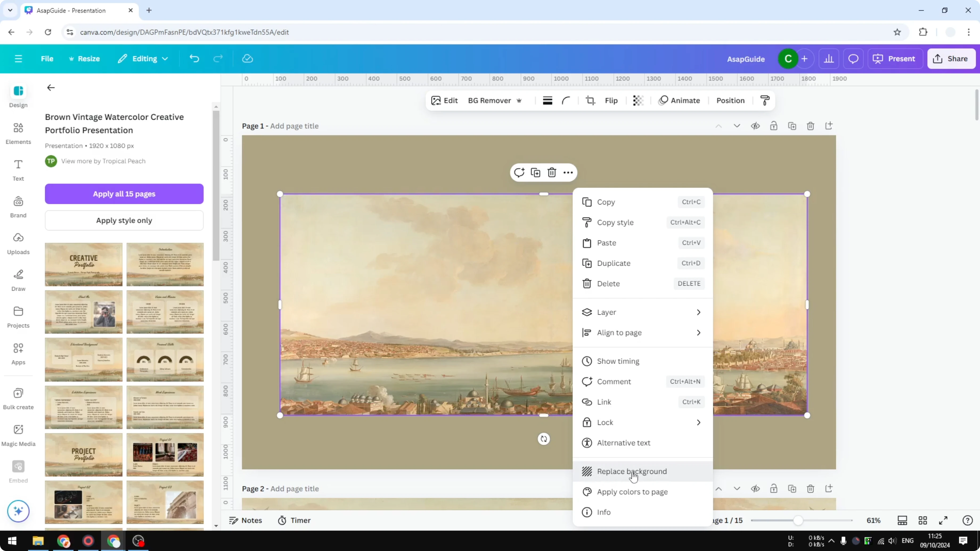Toggle fullscreen mode icon

pyautogui.click(x=943, y=521)
